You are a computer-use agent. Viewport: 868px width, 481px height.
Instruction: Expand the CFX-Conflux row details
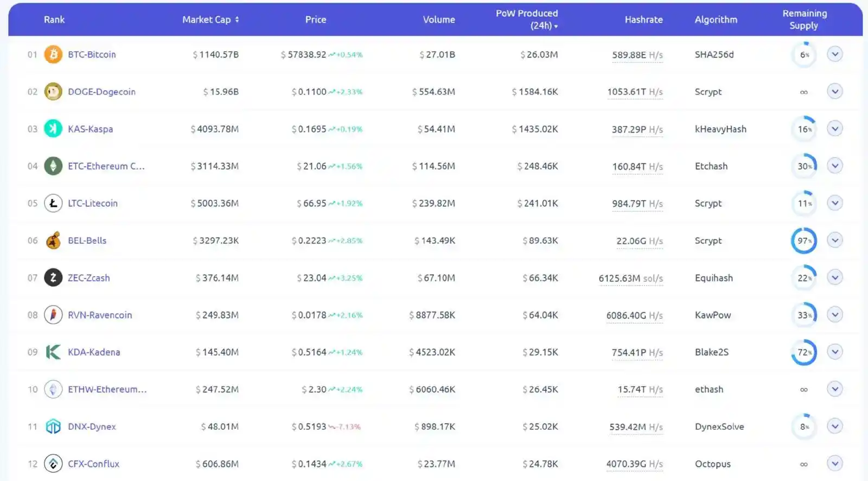[835, 464]
